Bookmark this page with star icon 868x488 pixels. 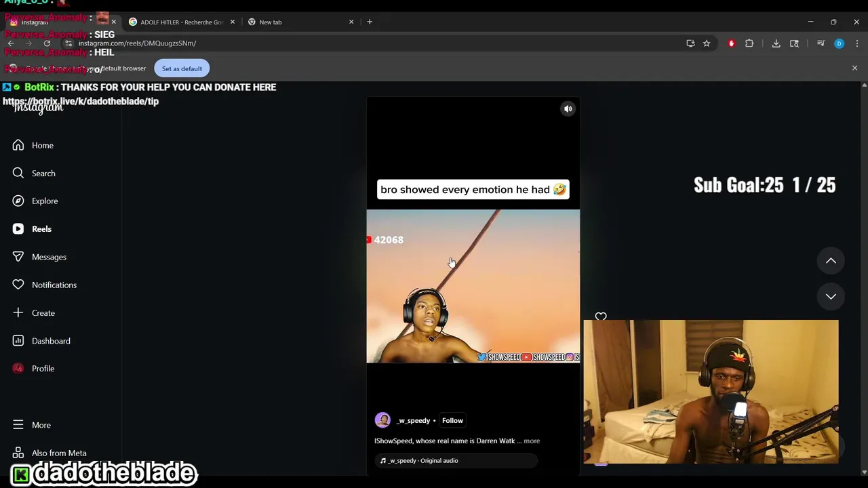707,43
